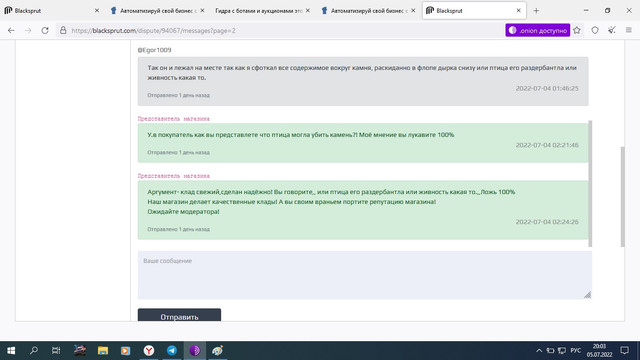Open the media player taskbar icon
640x360 pixels.
125,351
